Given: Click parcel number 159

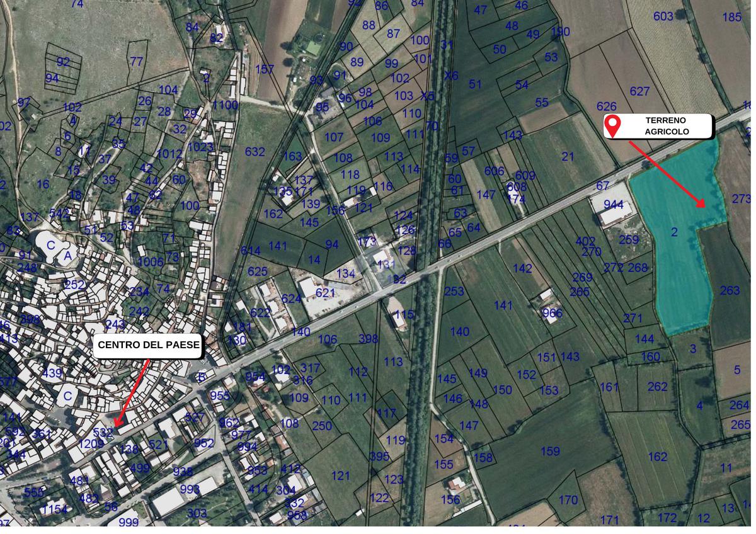Looking at the screenshot, I should point(550,451).
